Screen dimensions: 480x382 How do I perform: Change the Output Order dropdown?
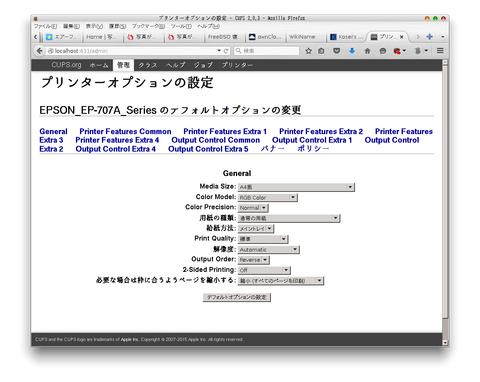click(253, 260)
